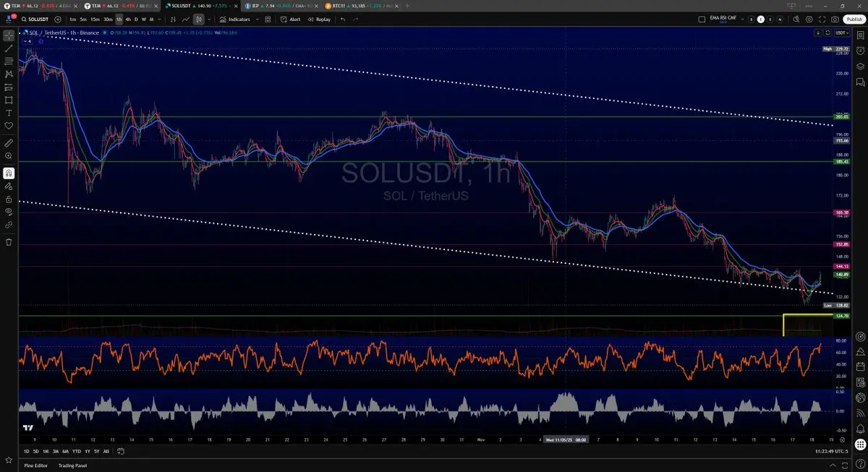Set range to YTD

(x=77, y=452)
